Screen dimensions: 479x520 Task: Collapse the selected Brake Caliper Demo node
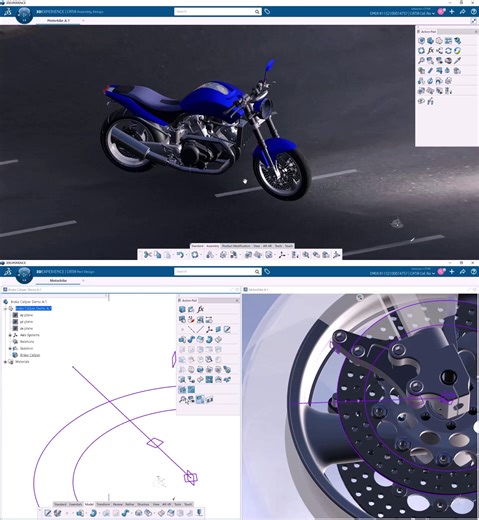(5, 309)
